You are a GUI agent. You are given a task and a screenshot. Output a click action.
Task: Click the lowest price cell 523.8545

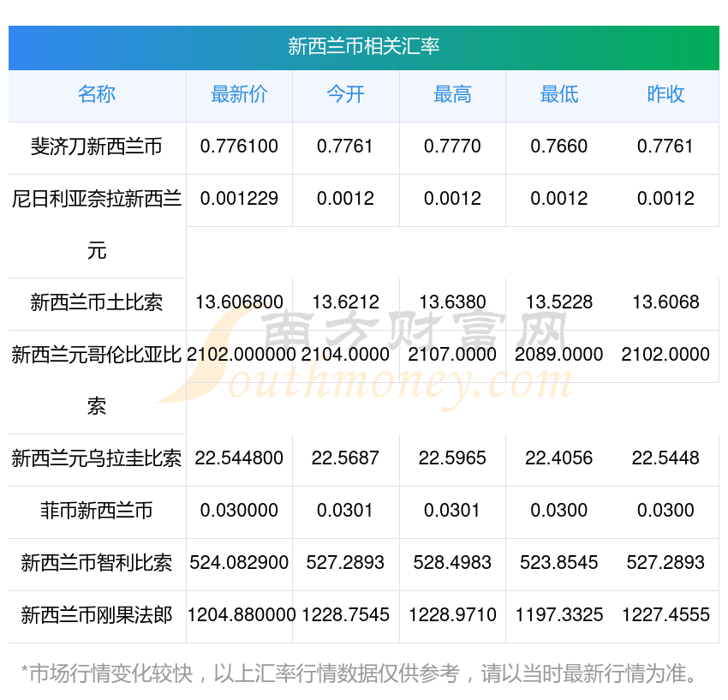[558, 563]
